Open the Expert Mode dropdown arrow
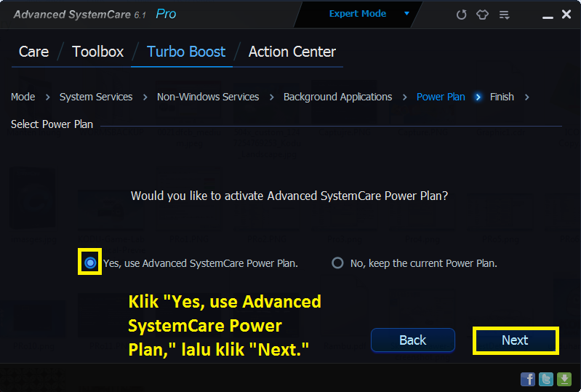This screenshot has width=581, height=392. [406, 13]
